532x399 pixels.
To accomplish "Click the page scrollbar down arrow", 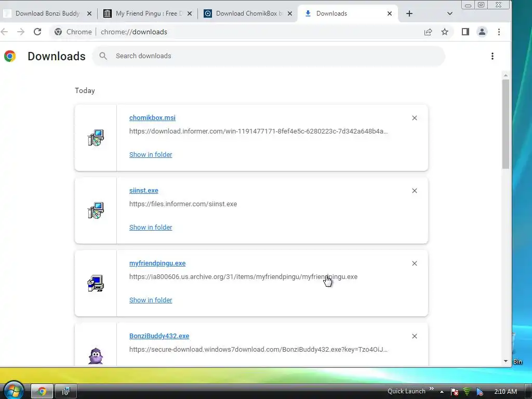I will [506, 362].
